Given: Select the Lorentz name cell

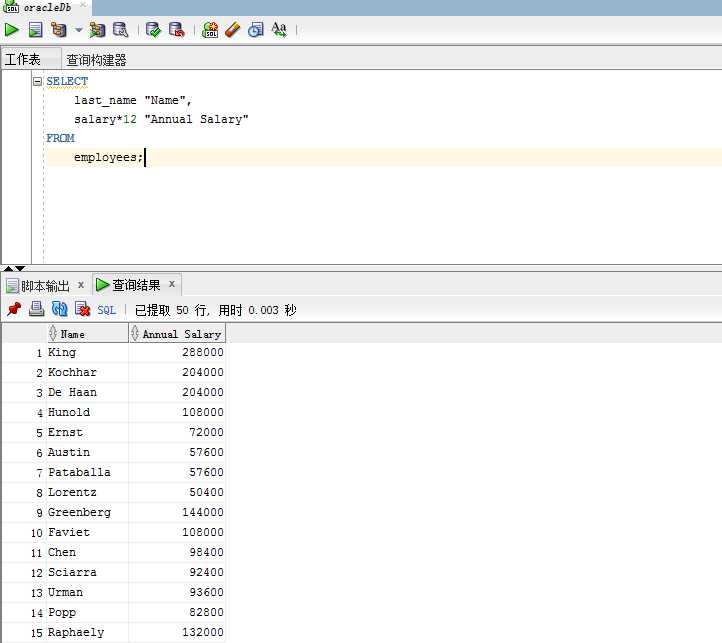Looking at the screenshot, I should 87,492.
